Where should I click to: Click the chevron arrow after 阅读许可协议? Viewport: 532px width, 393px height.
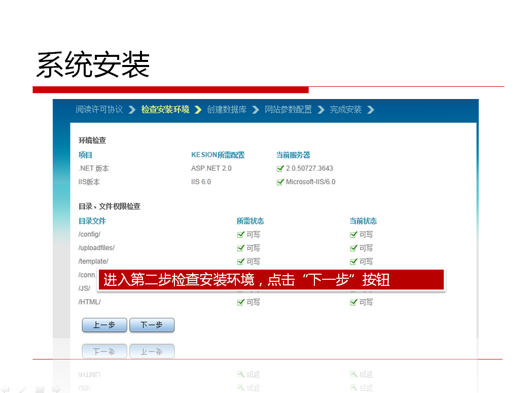coord(132,110)
